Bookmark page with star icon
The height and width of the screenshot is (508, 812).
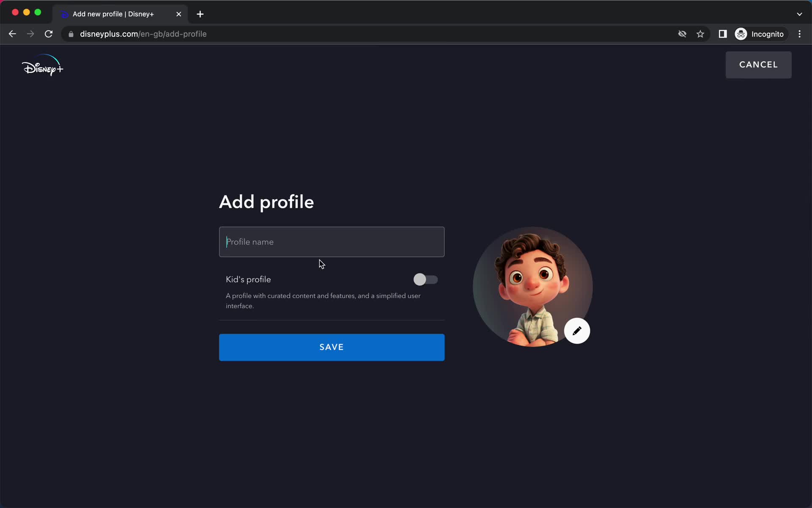coord(700,34)
